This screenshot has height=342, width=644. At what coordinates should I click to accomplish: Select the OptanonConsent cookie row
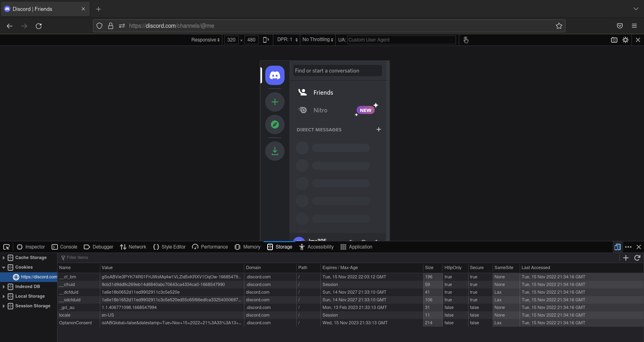click(350, 323)
